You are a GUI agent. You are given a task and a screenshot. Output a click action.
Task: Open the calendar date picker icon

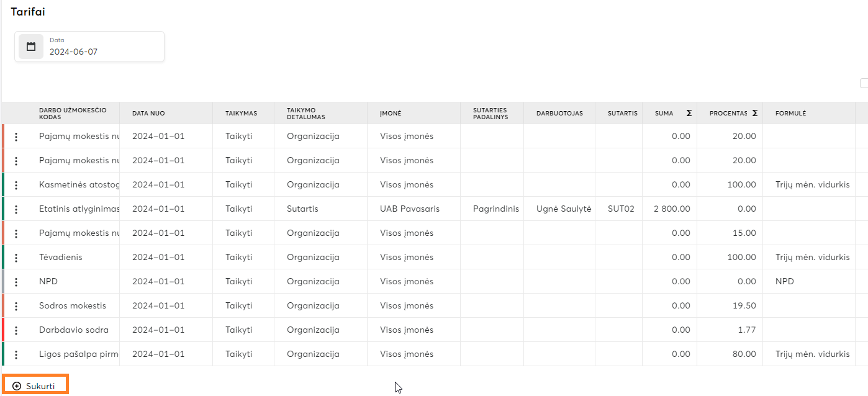31,47
